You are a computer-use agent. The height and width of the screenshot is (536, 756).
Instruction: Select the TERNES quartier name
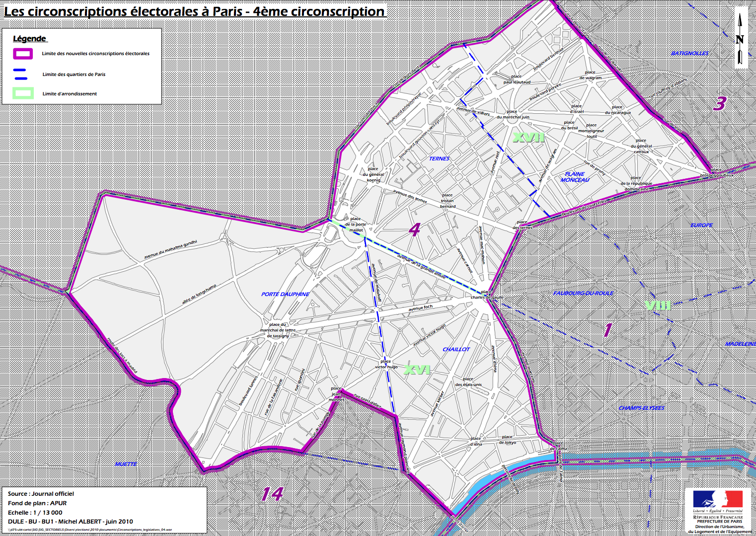(439, 158)
